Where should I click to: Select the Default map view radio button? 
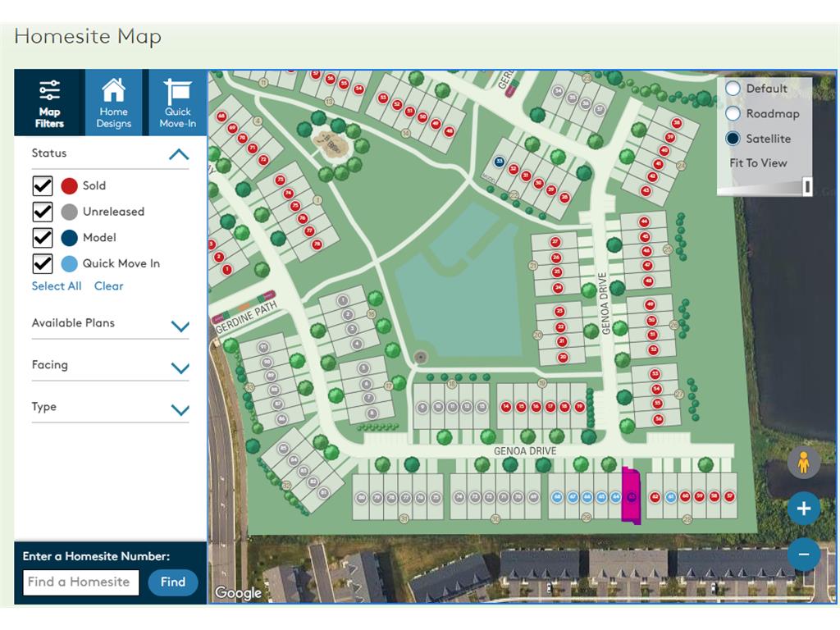click(x=733, y=89)
